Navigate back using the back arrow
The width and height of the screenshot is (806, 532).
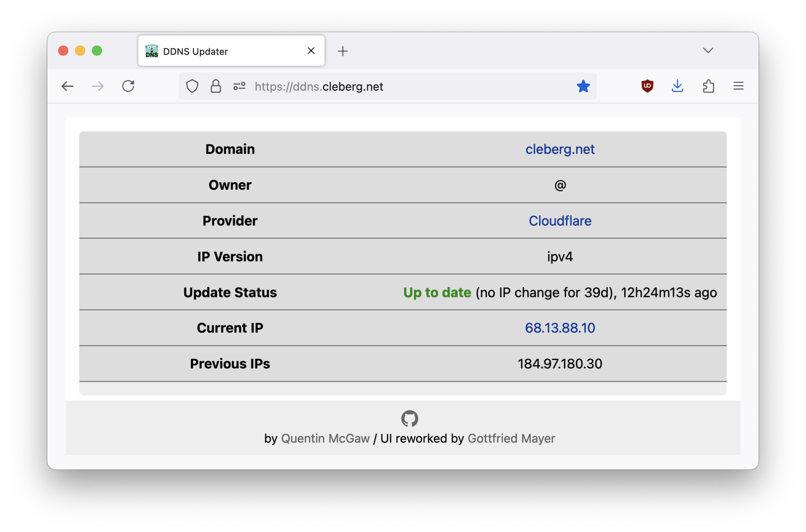click(x=67, y=86)
